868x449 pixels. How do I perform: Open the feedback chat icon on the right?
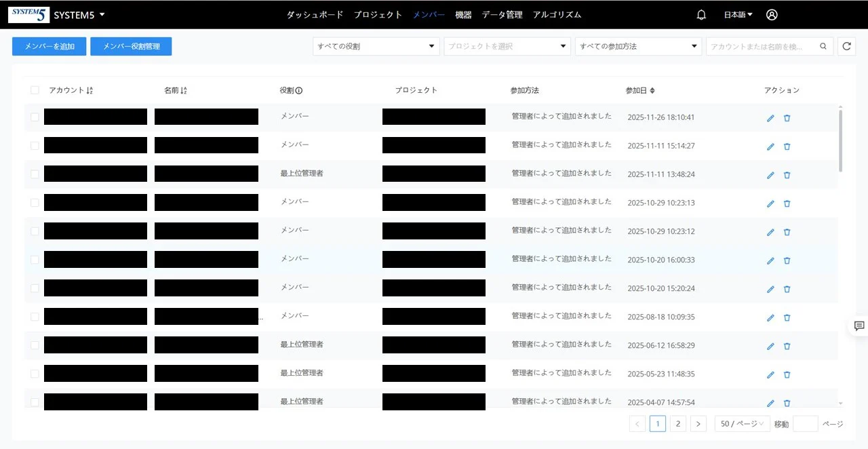click(x=857, y=326)
